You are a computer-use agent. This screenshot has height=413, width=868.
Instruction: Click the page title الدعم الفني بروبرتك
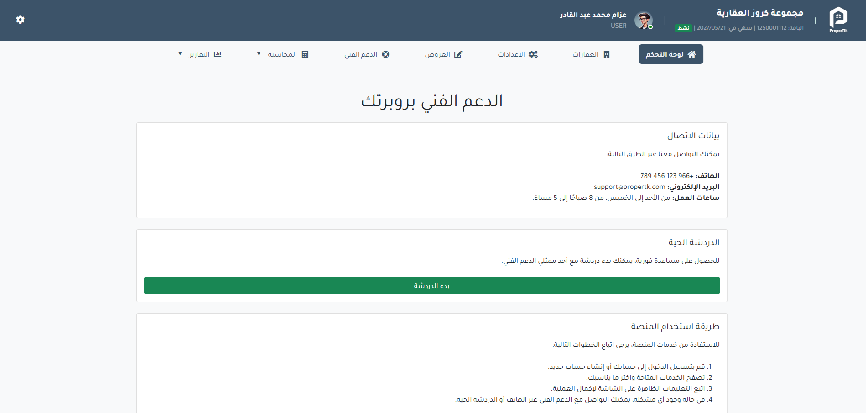tap(434, 101)
